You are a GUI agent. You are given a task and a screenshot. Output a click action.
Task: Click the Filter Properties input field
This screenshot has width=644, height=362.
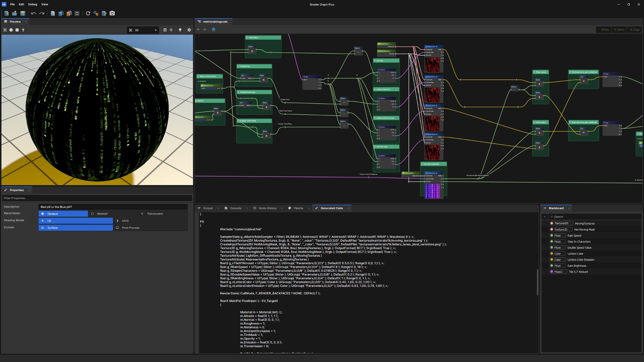97,198
